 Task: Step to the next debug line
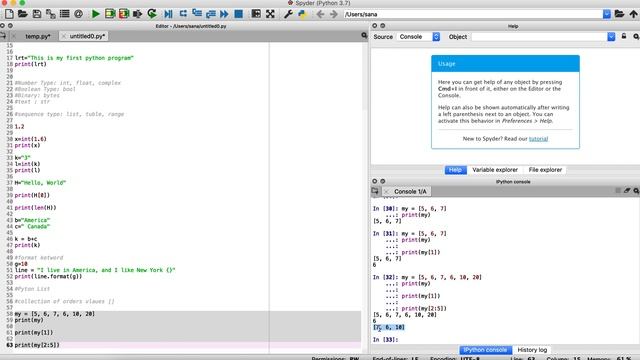(x=183, y=14)
